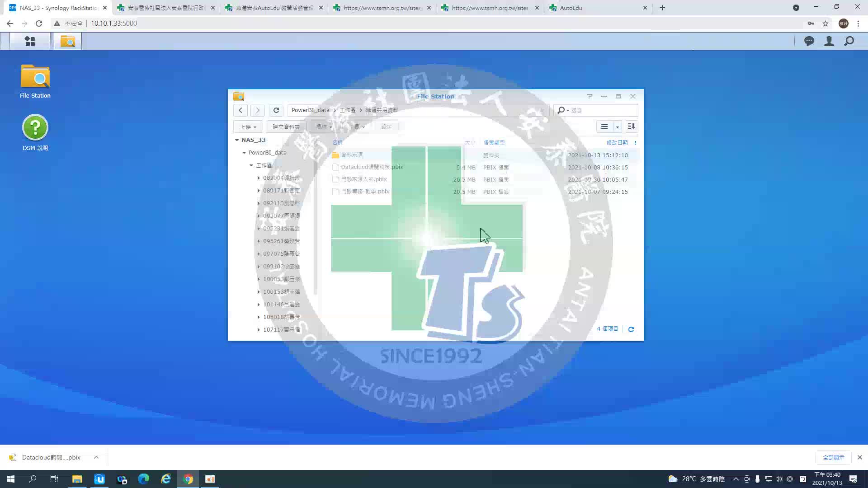Sort by the 檔案類型 column header
Screen dimensions: 868x488
(494, 143)
